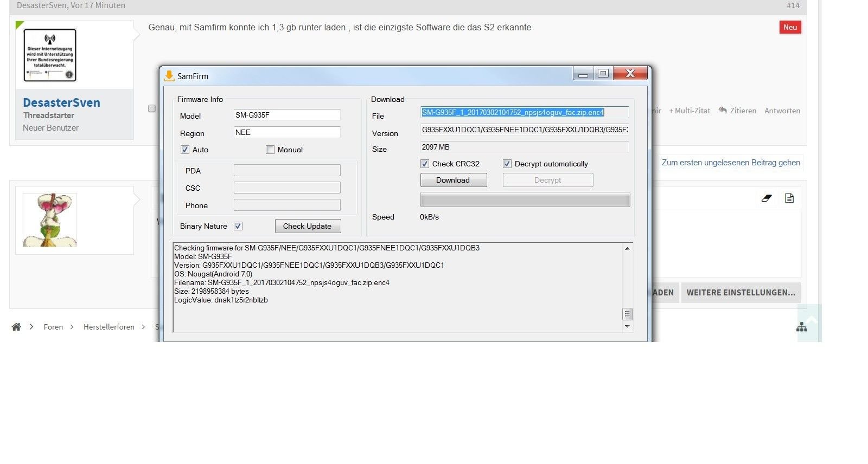Screen dimensions: 868x464
Task: Click the Version field
Action: [x=525, y=130]
